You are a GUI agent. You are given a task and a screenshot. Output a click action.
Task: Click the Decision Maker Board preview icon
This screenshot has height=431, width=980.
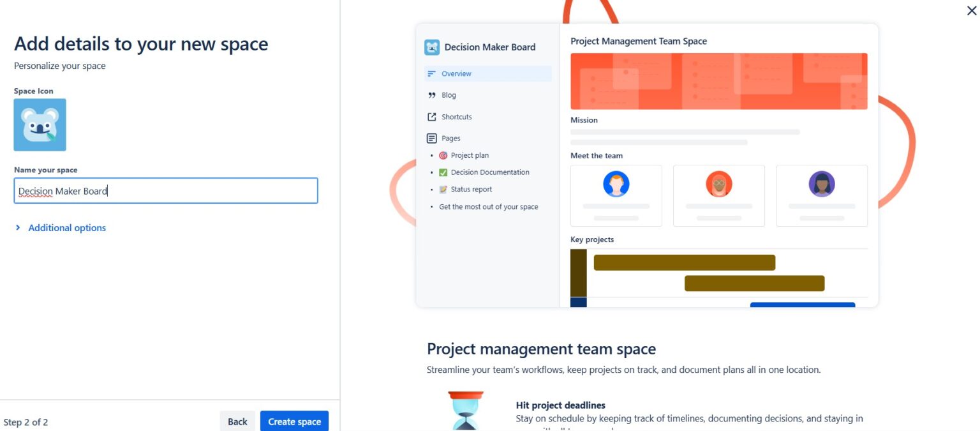432,47
